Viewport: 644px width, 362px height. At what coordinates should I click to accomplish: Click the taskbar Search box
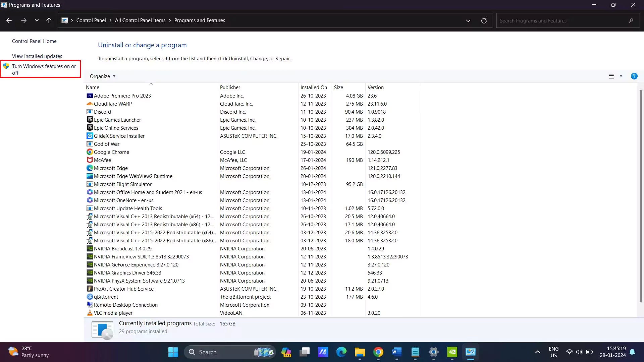pos(230,352)
